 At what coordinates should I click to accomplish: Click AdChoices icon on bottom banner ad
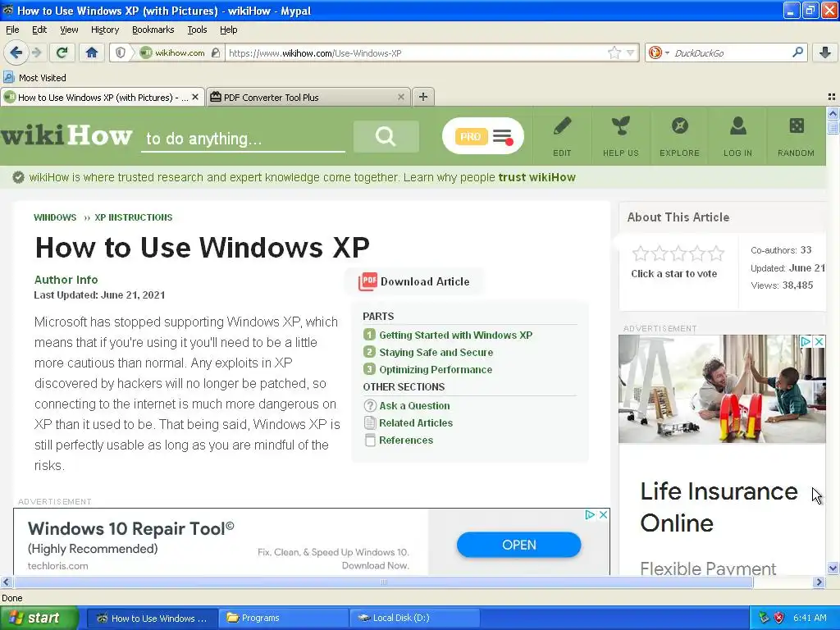(x=590, y=514)
